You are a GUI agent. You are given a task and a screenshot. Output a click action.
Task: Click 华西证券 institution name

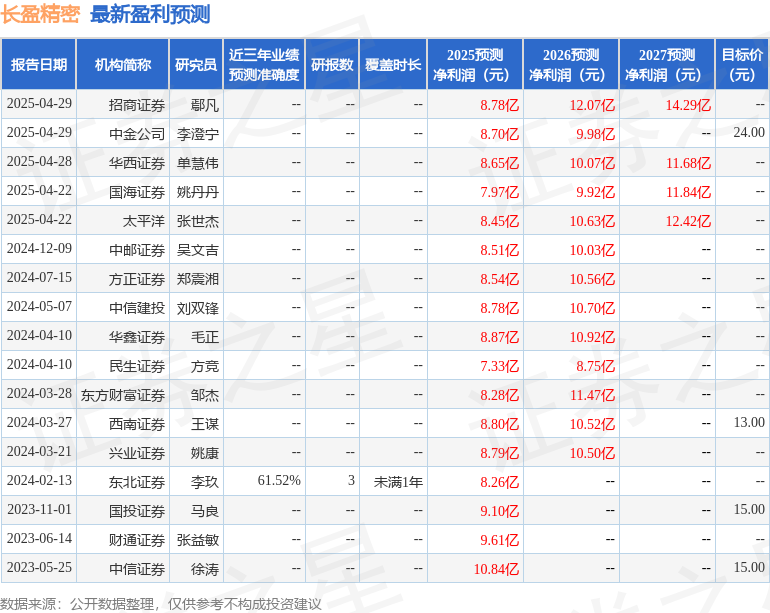point(137,163)
